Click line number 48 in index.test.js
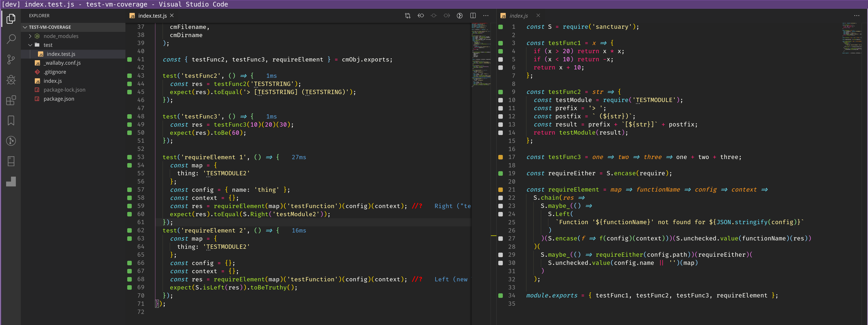The width and height of the screenshot is (868, 325). click(141, 116)
